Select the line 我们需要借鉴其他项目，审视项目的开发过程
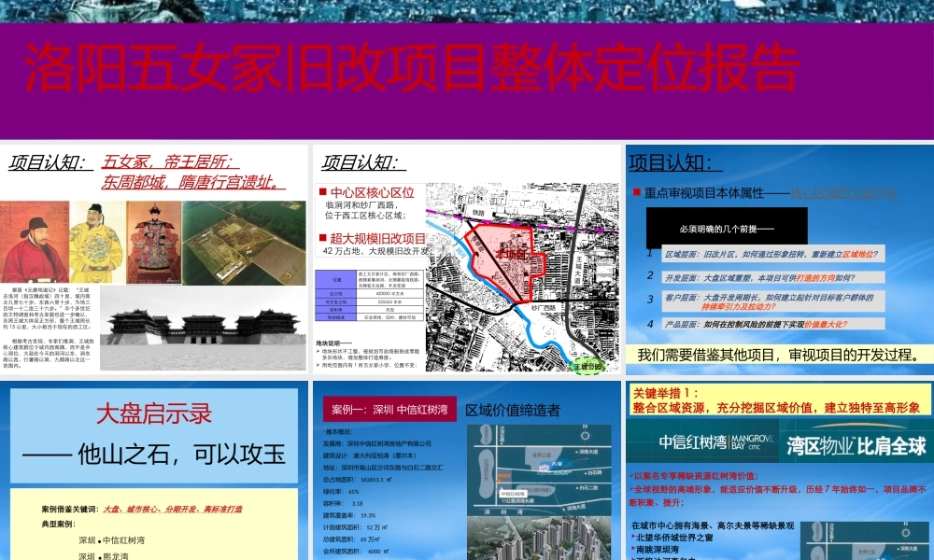934x560 pixels. pos(779,356)
